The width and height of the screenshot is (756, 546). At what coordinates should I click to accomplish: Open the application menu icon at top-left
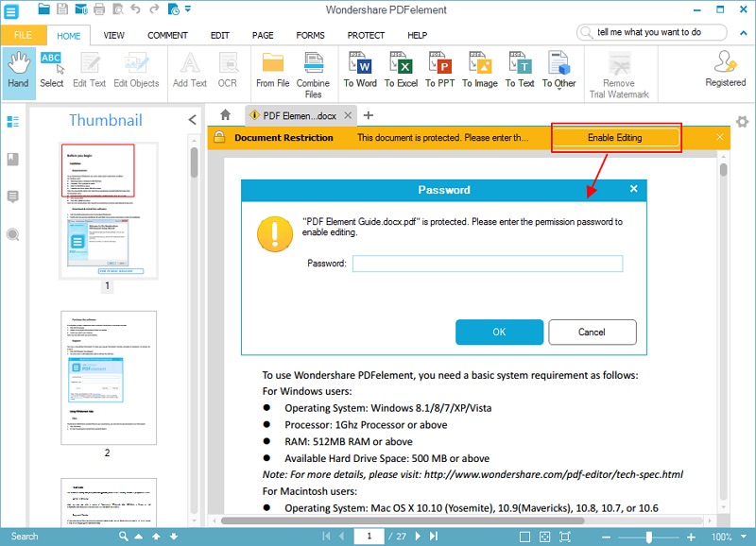pos(10,11)
